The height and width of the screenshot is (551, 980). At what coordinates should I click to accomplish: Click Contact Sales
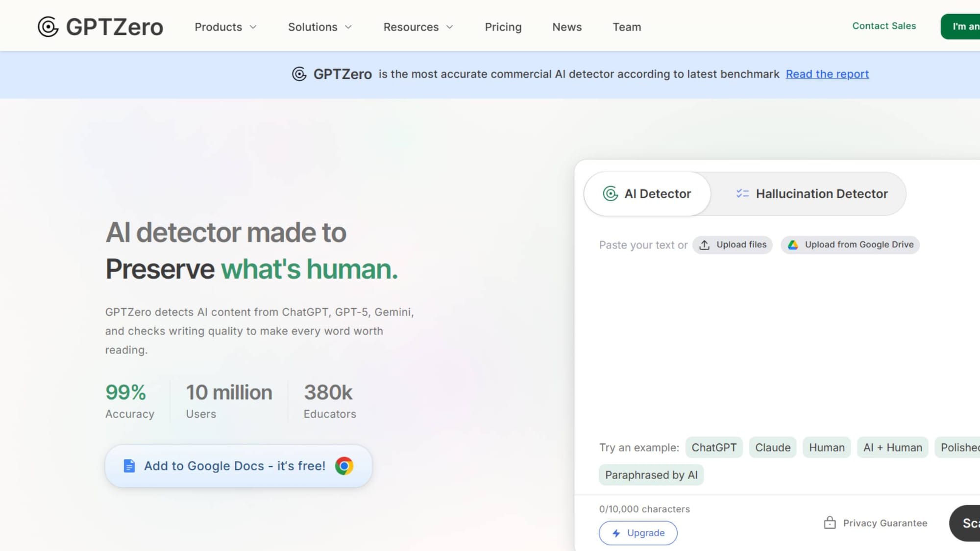pyautogui.click(x=884, y=26)
